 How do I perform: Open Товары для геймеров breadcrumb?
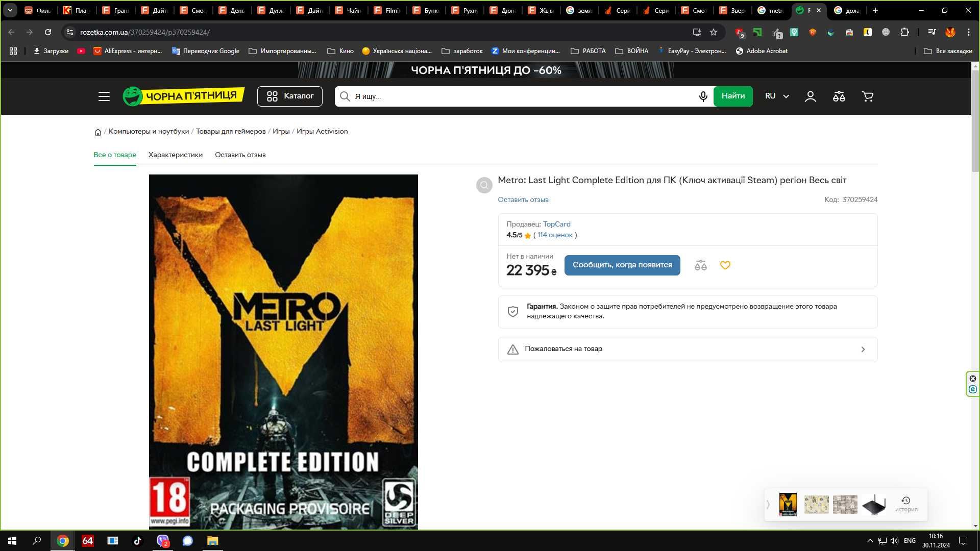[231, 132]
